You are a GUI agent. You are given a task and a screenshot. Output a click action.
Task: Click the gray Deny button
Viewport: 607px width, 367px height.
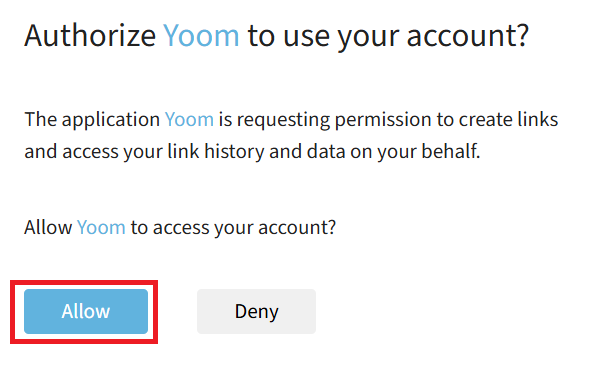coord(256,311)
